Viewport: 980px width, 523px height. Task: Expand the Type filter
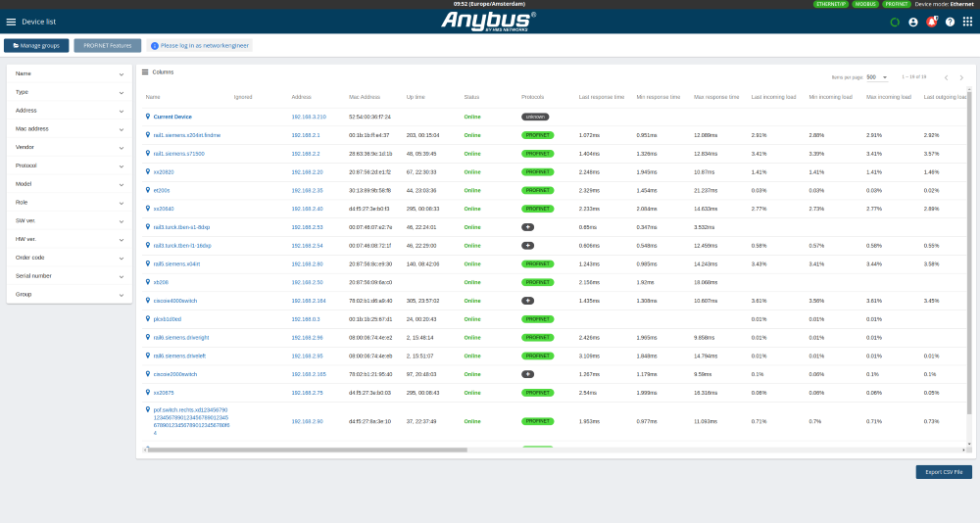pyautogui.click(x=70, y=92)
